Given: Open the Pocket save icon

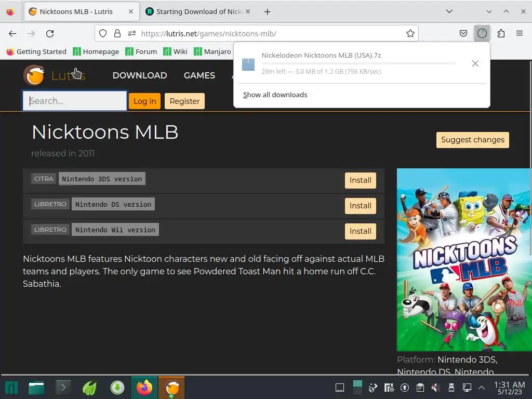Looking at the screenshot, I should [x=463, y=33].
